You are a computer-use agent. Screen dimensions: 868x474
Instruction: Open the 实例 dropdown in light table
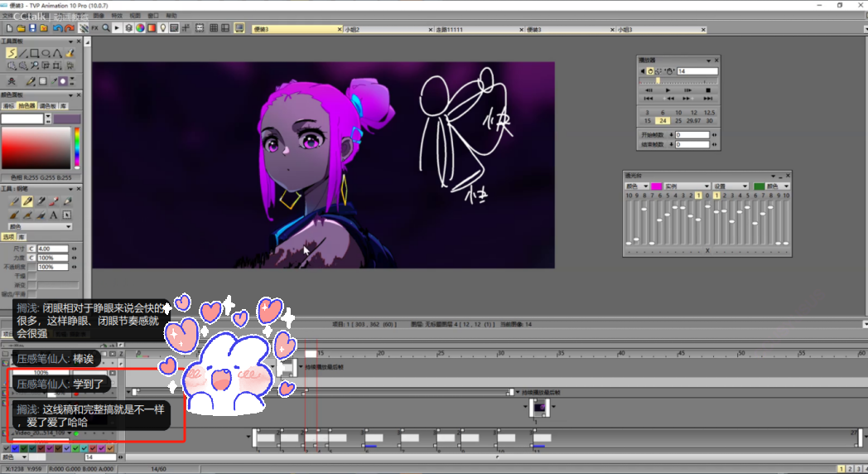click(687, 186)
